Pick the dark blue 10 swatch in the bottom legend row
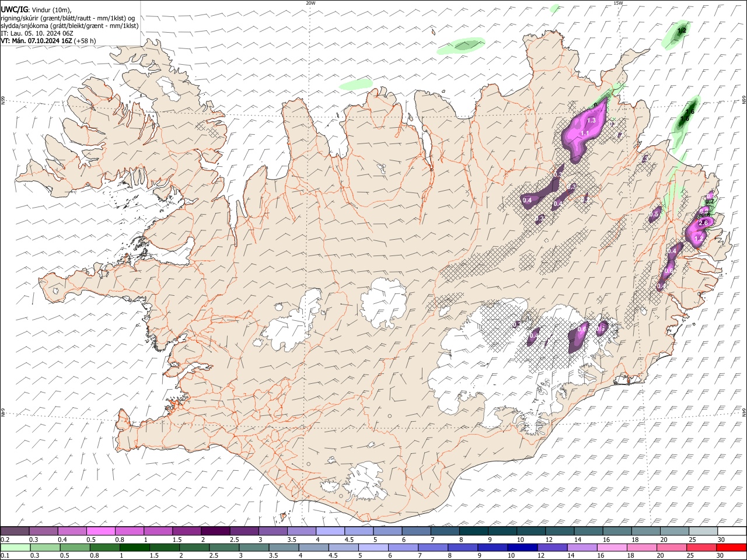Screen dimensions: 747x560 tap(522, 547)
